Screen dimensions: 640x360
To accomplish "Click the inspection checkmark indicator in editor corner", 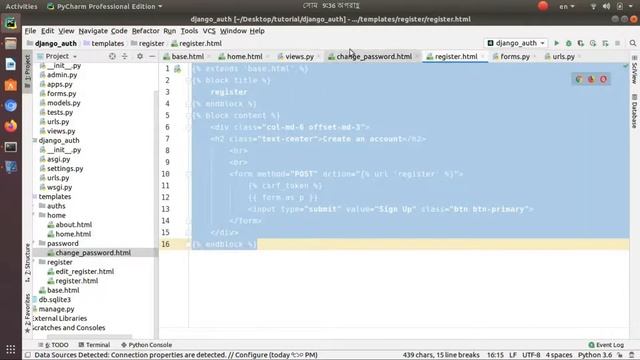I will point(625,66).
